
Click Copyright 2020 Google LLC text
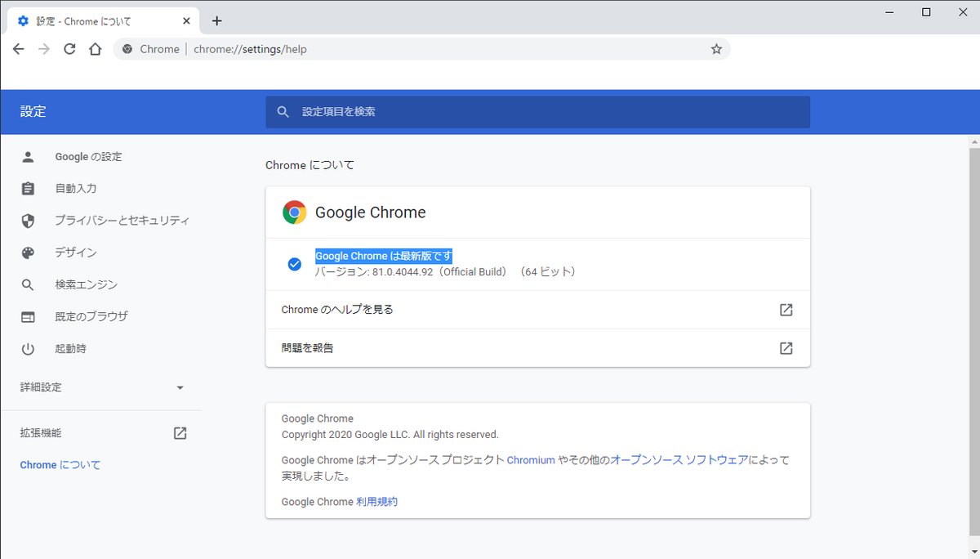pos(390,435)
